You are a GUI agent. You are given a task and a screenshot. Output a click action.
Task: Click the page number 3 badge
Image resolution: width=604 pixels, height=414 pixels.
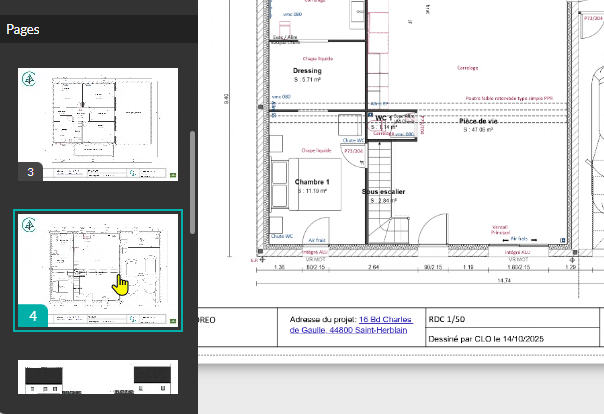31,173
